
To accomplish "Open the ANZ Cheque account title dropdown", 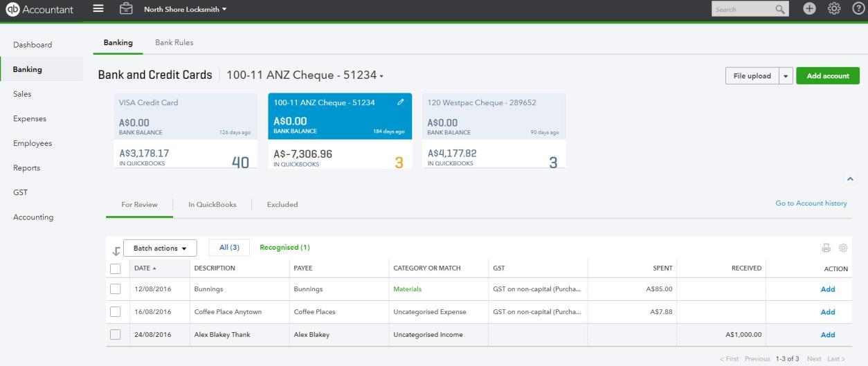I will click(305, 75).
